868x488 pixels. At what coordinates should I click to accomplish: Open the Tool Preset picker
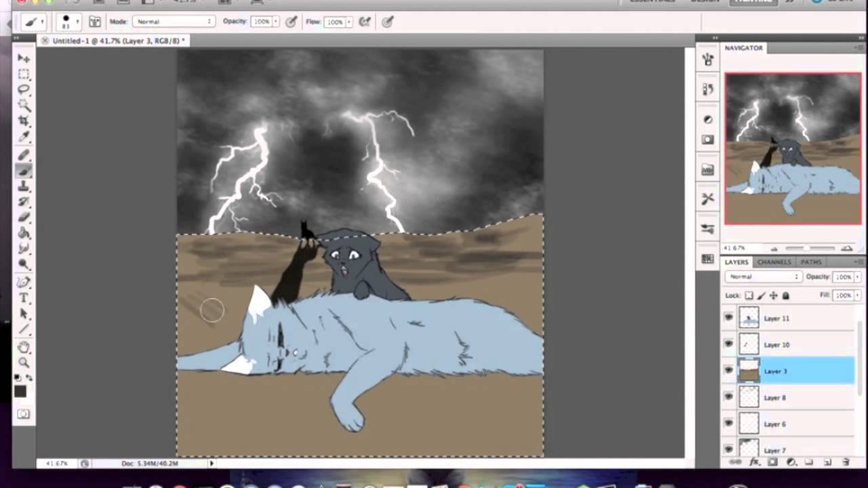(x=33, y=22)
